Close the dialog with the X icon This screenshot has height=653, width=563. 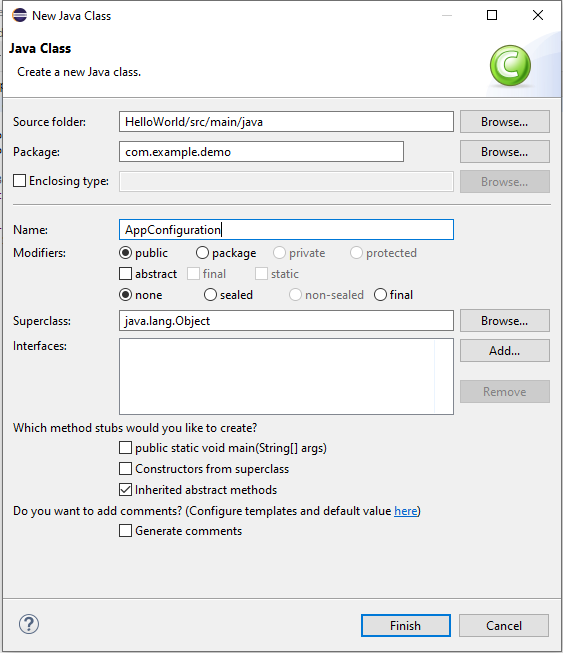(538, 15)
